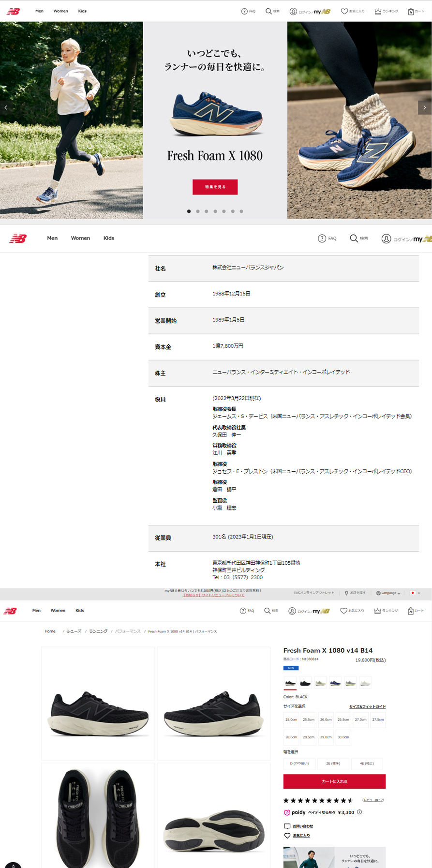Open the cart icon in the topmost header
The height and width of the screenshot is (868, 432).
[411, 11]
